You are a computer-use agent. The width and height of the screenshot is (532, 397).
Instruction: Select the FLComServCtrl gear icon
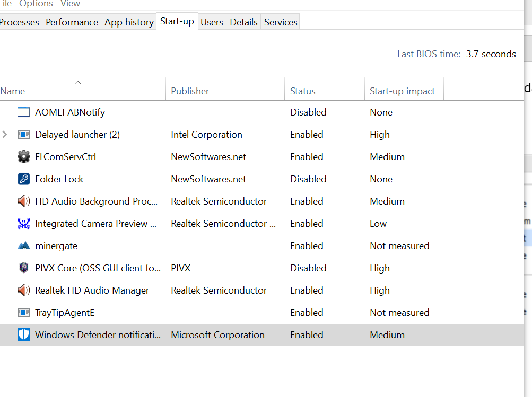coord(24,157)
